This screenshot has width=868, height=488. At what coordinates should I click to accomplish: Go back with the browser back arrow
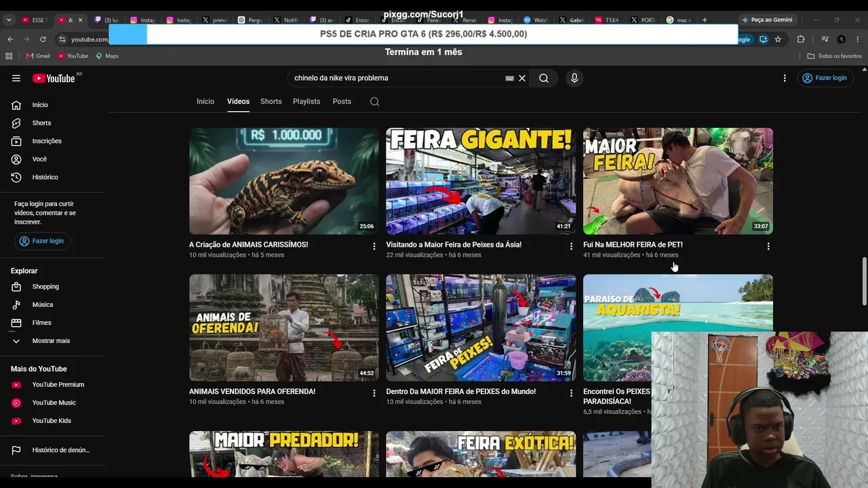pyautogui.click(x=10, y=39)
